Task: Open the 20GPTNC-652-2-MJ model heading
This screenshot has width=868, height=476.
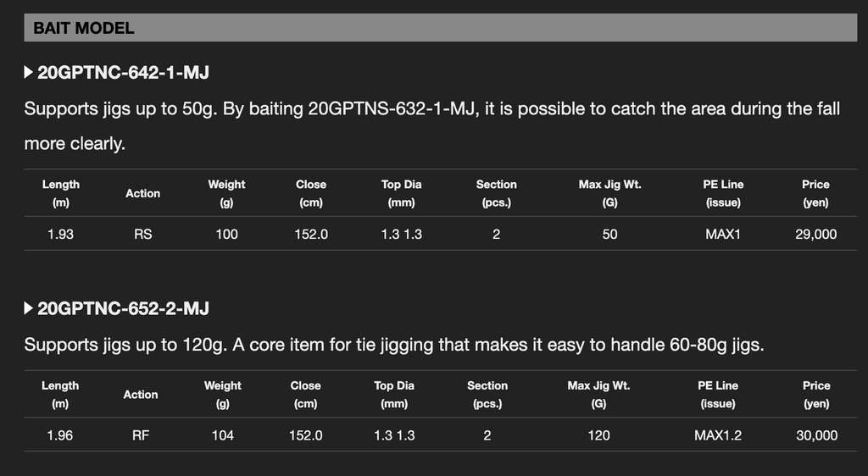Action: click(123, 308)
